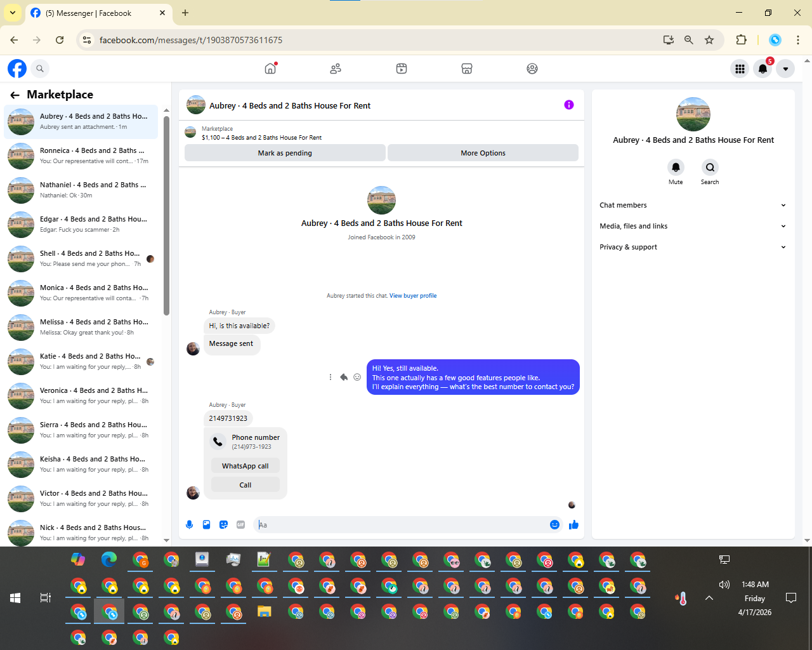
Task: Click the listing profile picture in details panel
Action: [x=693, y=114]
